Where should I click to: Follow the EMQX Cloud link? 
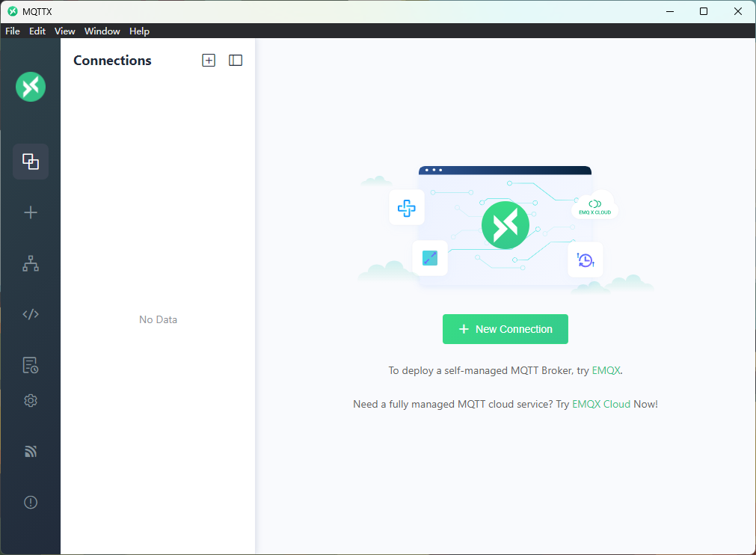[x=601, y=404]
